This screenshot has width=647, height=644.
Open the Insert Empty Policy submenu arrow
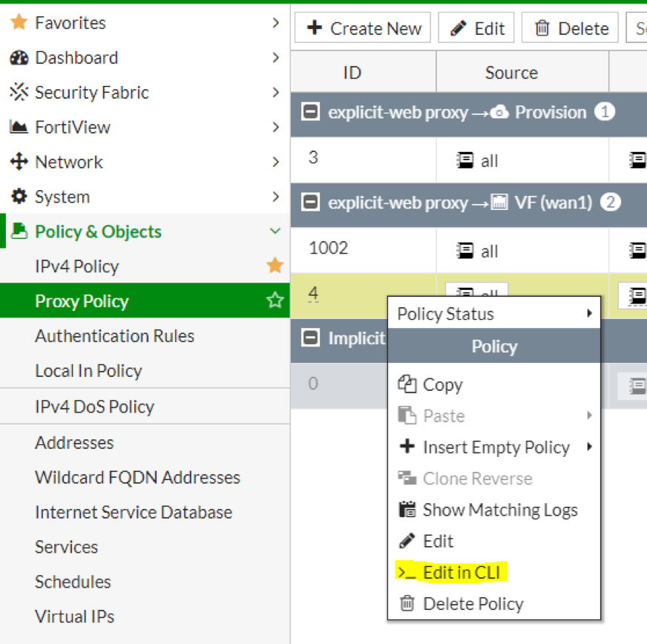tap(589, 447)
